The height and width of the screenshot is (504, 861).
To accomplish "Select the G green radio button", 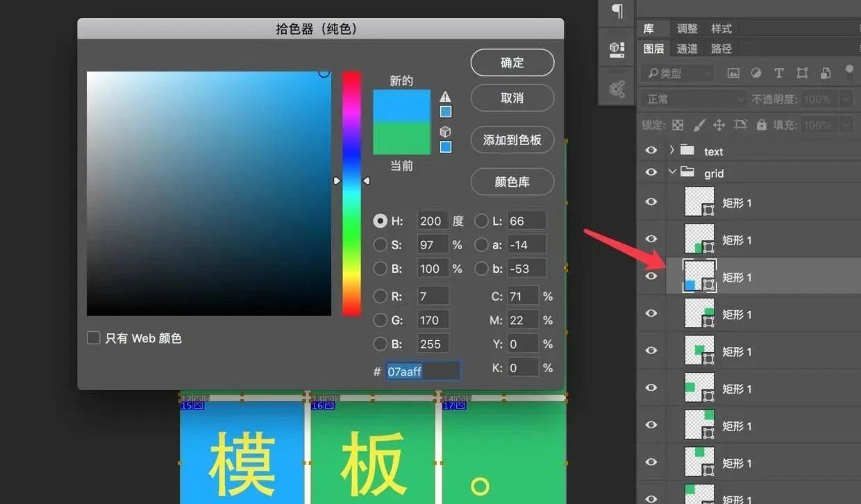I will coord(380,320).
